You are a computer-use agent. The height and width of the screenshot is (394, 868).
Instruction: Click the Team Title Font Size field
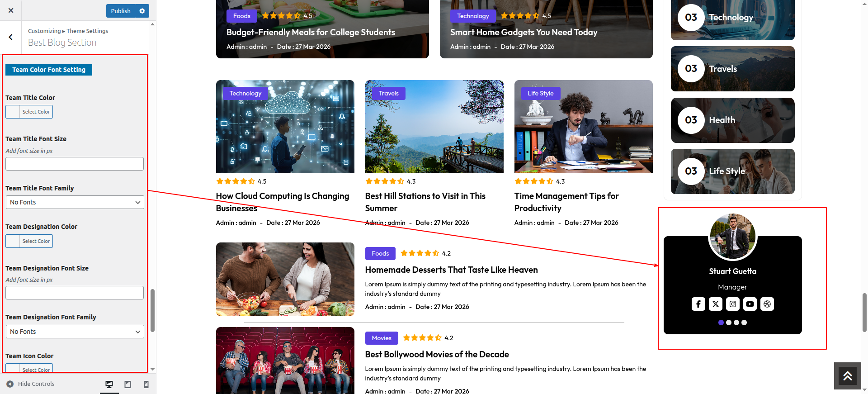75,164
